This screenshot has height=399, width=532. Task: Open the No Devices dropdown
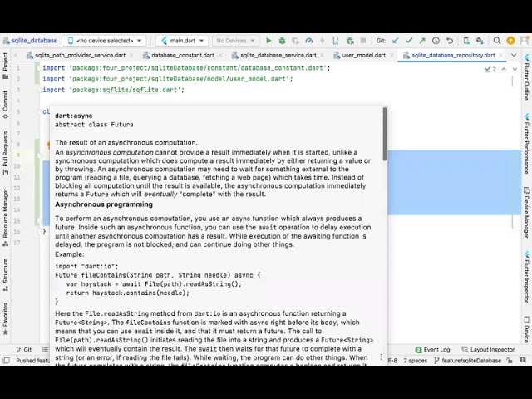tap(236, 41)
